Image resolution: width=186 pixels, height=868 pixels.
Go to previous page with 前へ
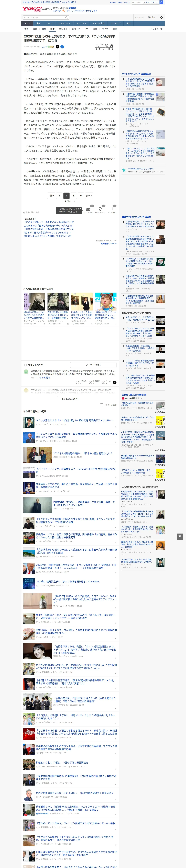[x=51, y=195]
